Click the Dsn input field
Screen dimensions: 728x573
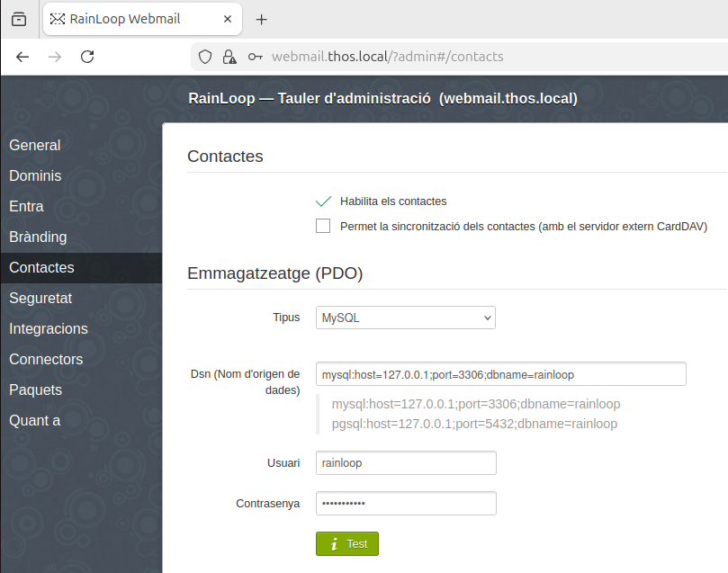(x=501, y=374)
